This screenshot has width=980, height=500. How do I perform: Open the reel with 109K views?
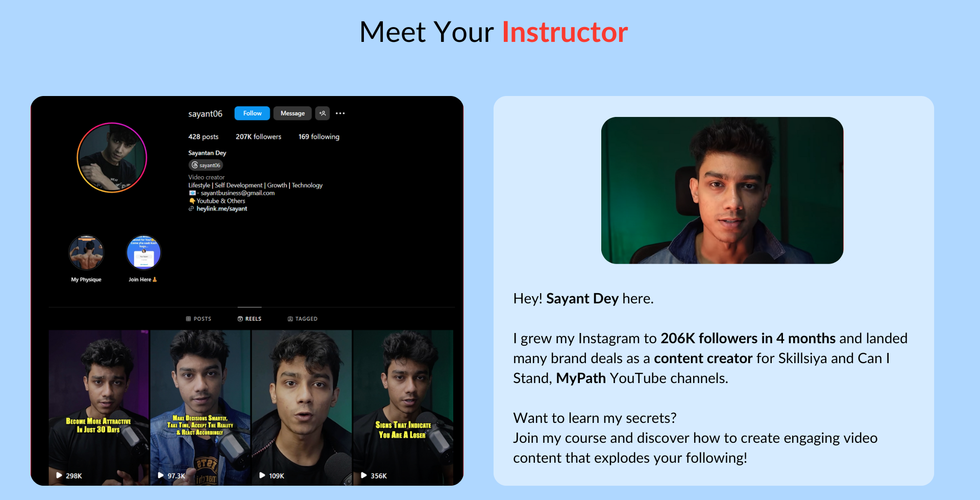tap(302, 407)
